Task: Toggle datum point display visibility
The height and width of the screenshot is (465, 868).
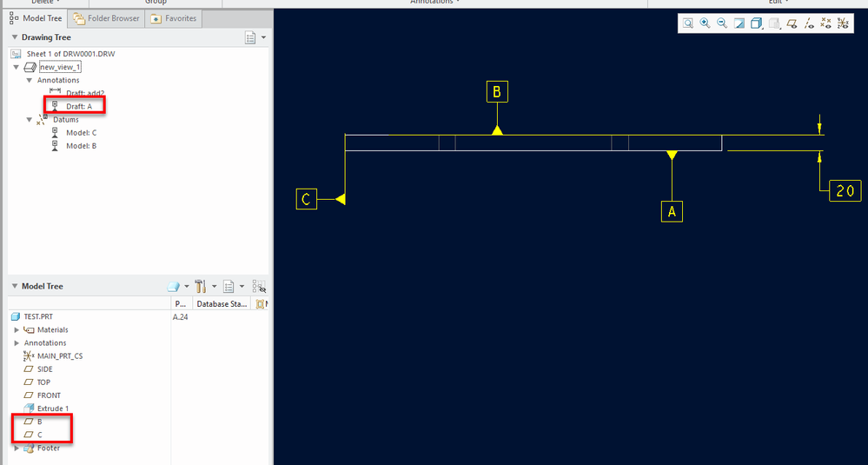Action: pyautogui.click(x=826, y=23)
